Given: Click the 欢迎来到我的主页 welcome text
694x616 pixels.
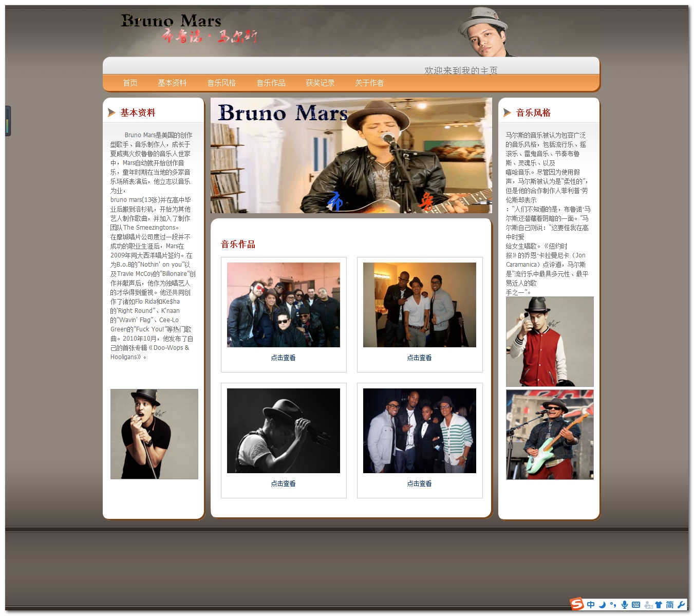Looking at the screenshot, I should [461, 70].
